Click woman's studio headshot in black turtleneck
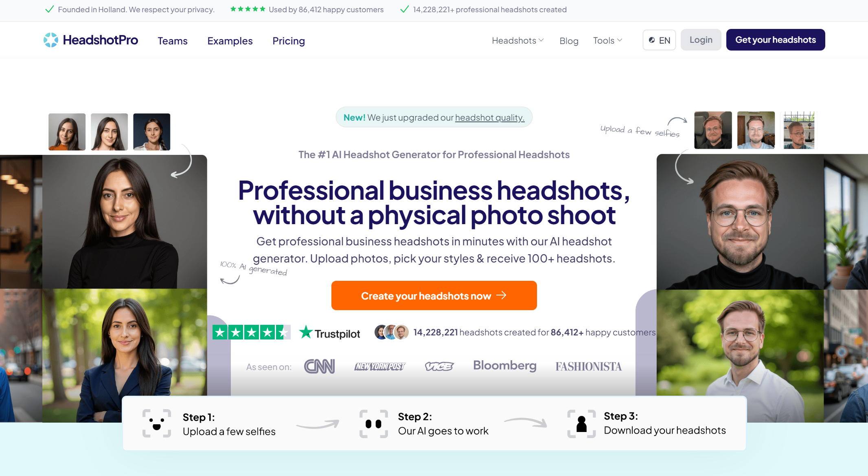 [x=125, y=222]
